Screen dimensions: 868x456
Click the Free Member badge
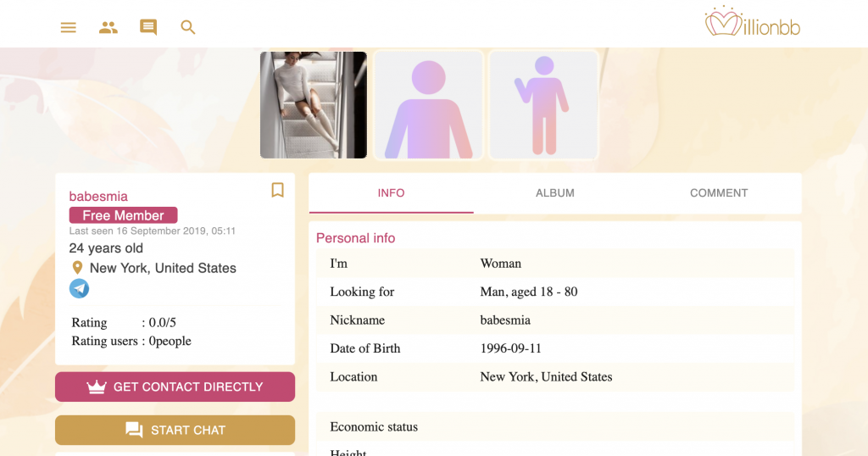coord(124,215)
